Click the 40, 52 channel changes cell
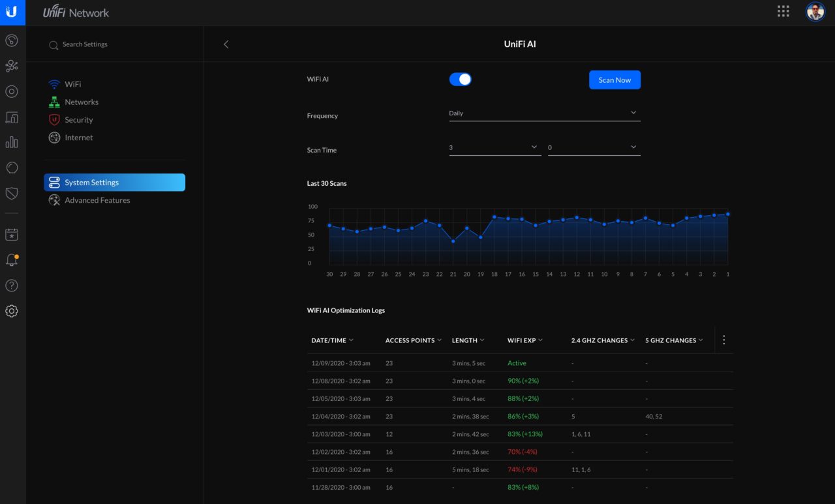This screenshot has width=835, height=504. (654, 417)
